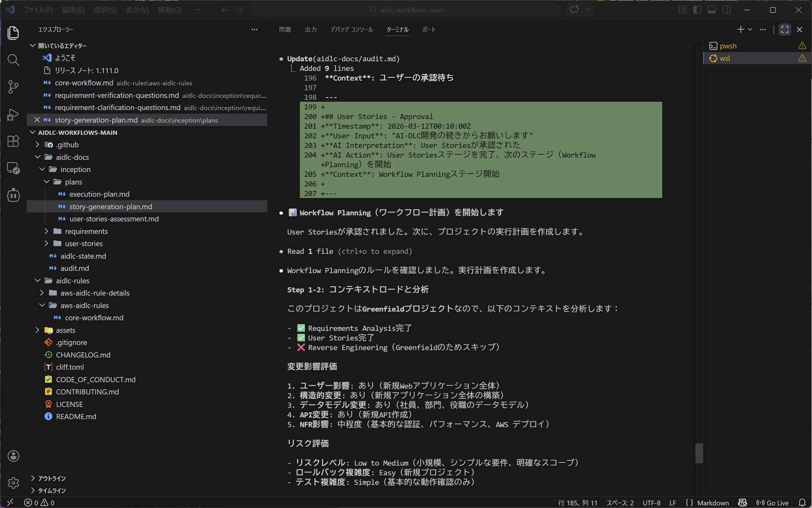Toggle maximized panel size icon
Image resolution: width=812 pixels, height=508 pixels.
(x=785, y=30)
